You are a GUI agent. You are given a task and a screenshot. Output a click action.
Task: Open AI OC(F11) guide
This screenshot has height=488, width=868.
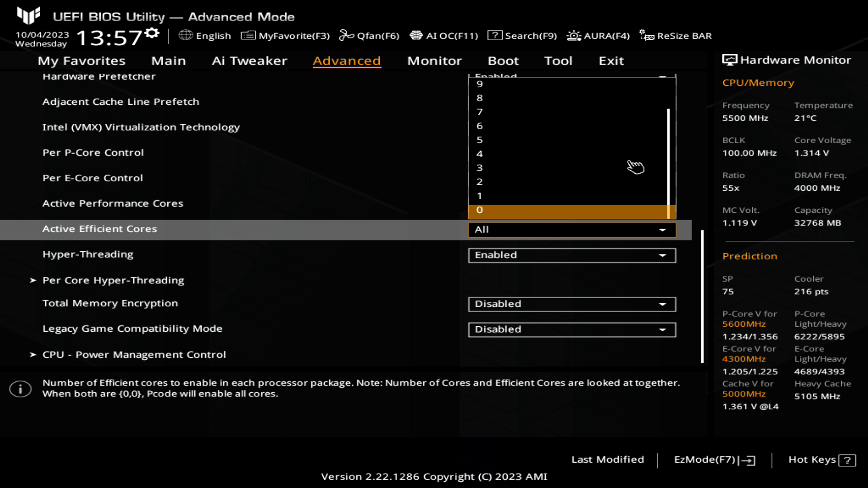click(x=443, y=36)
